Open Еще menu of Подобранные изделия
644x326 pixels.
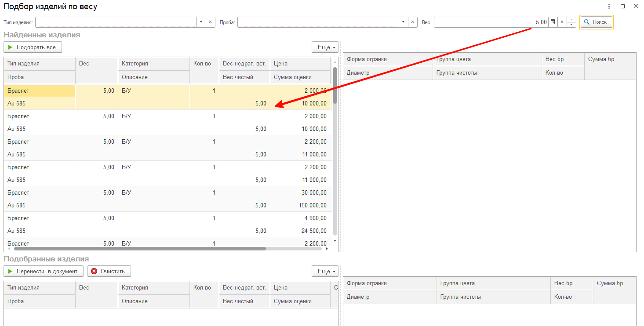(325, 271)
